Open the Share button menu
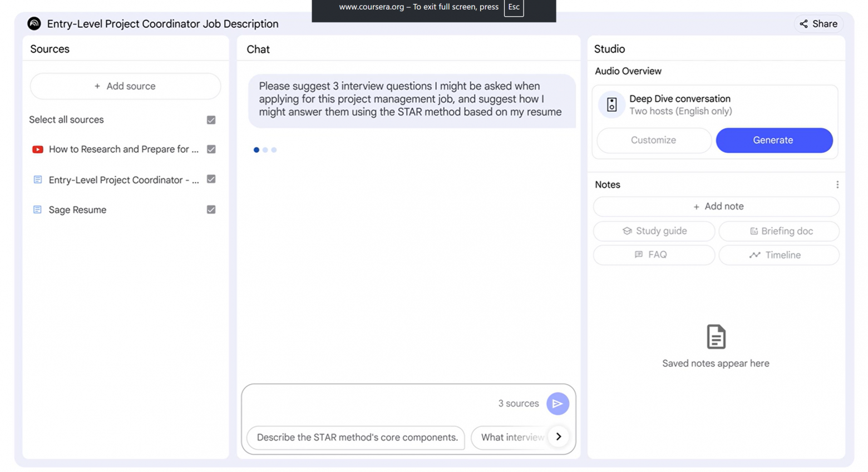Screen dimensions: 868x472 point(818,24)
